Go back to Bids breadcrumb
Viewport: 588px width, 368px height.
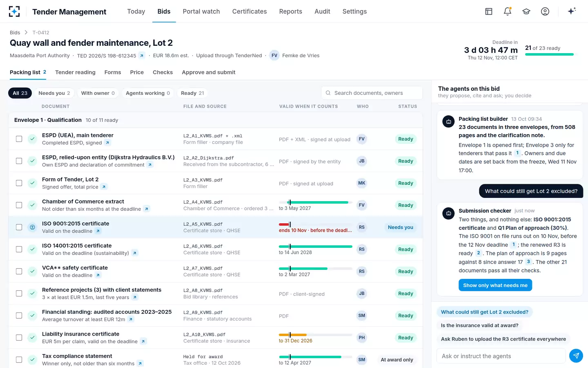click(15, 33)
